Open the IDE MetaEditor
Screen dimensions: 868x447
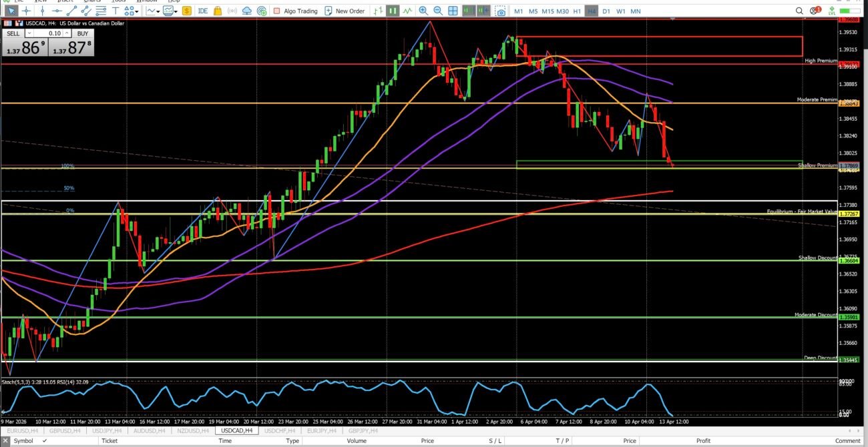(x=203, y=11)
